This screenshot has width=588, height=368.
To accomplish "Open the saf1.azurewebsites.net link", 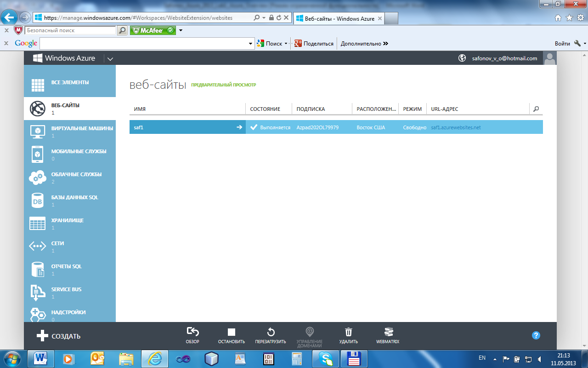I will pos(456,127).
